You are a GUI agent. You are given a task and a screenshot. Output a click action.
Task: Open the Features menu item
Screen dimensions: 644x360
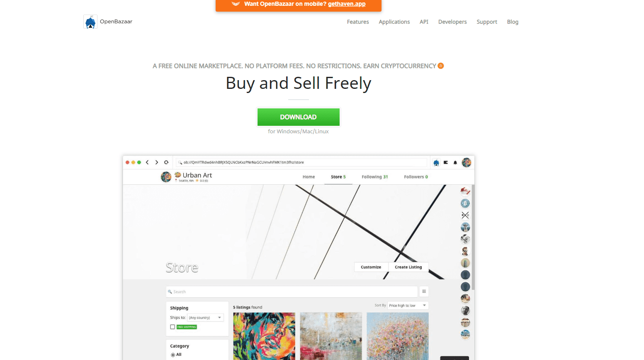point(358,22)
